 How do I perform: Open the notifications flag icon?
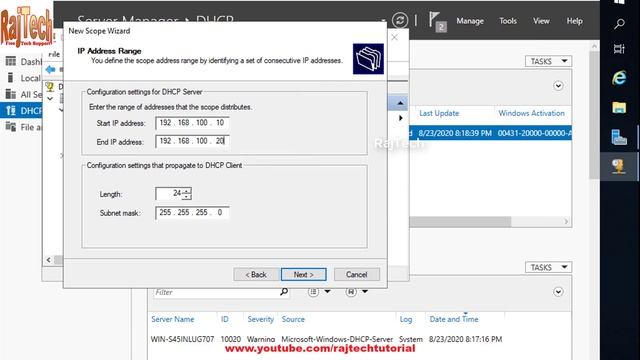click(437, 21)
